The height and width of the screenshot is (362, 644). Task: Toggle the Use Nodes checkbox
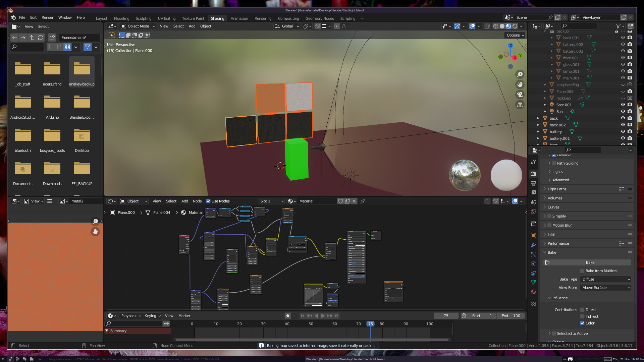(x=208, y=201)
